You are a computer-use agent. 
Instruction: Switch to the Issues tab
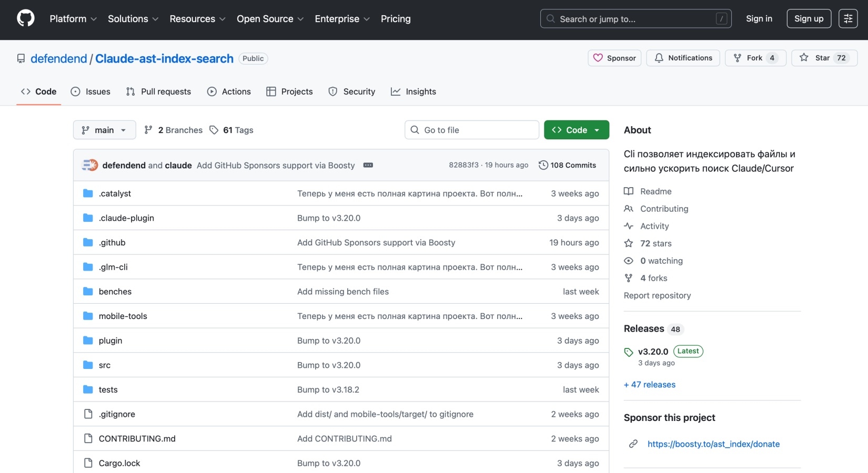pos(90,91)
